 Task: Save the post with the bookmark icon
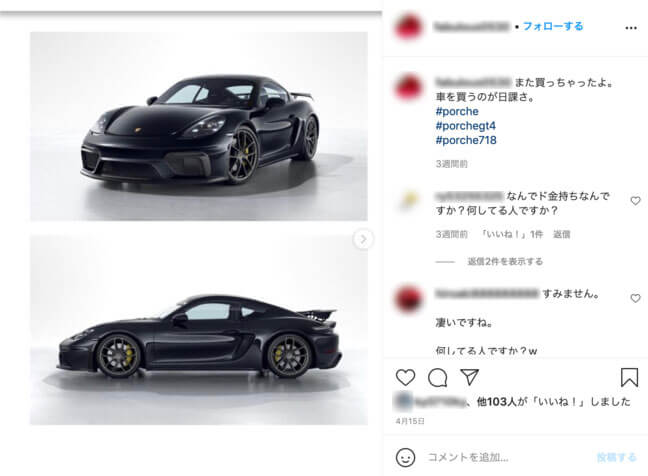coord(629,377)
